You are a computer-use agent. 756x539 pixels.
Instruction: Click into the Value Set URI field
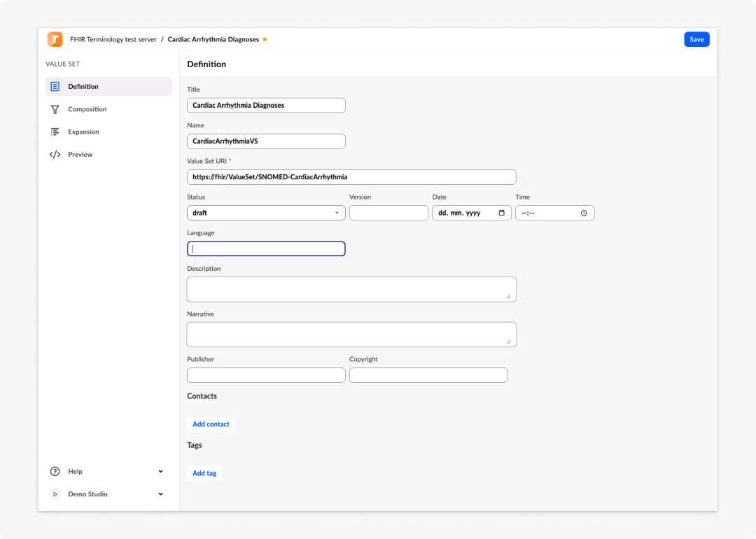[x=351, y=177]
